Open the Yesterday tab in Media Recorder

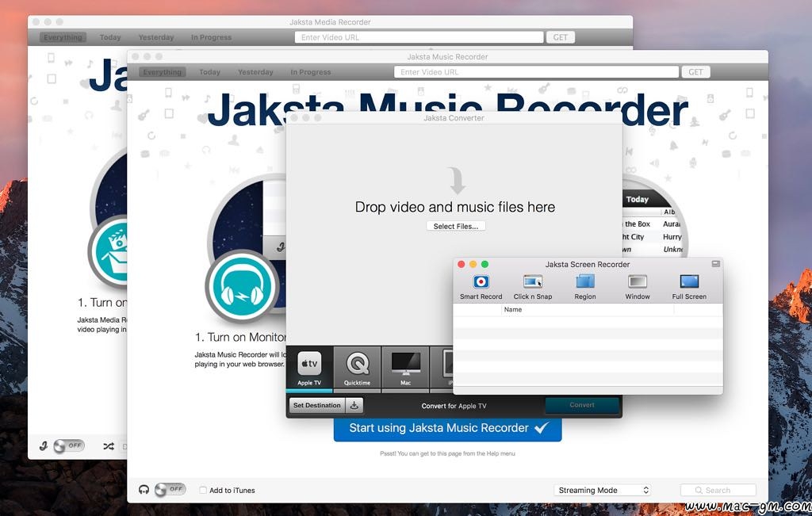point(156,37)
